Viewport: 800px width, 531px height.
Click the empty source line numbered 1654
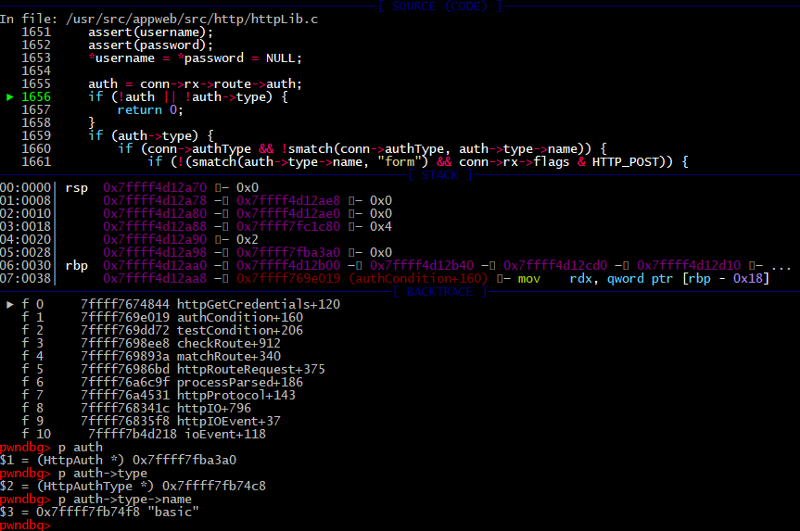tap(36, 71)
